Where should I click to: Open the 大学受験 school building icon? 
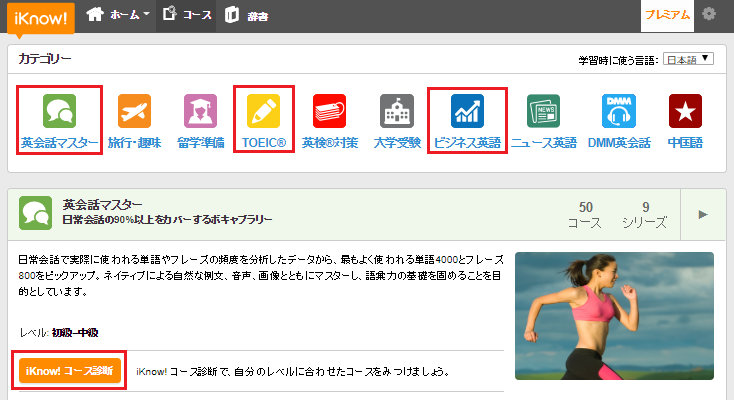tap(397, 111)
